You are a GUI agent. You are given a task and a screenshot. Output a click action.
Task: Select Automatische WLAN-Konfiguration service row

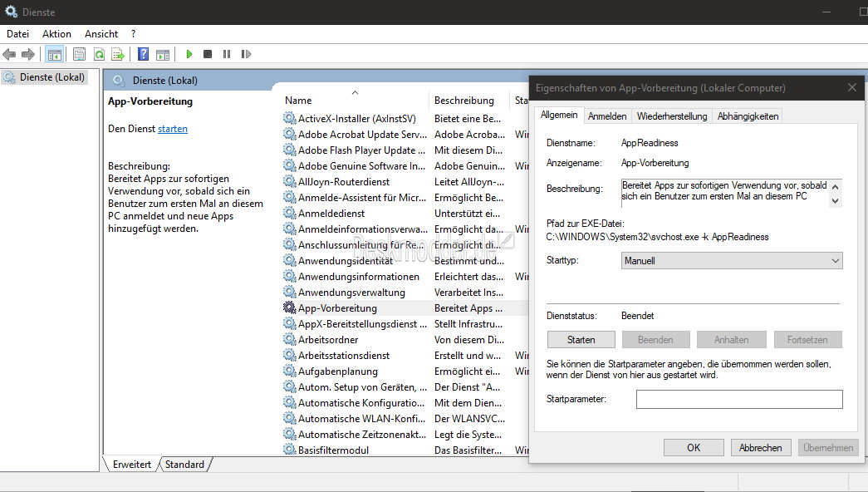(x=405, y=418)
